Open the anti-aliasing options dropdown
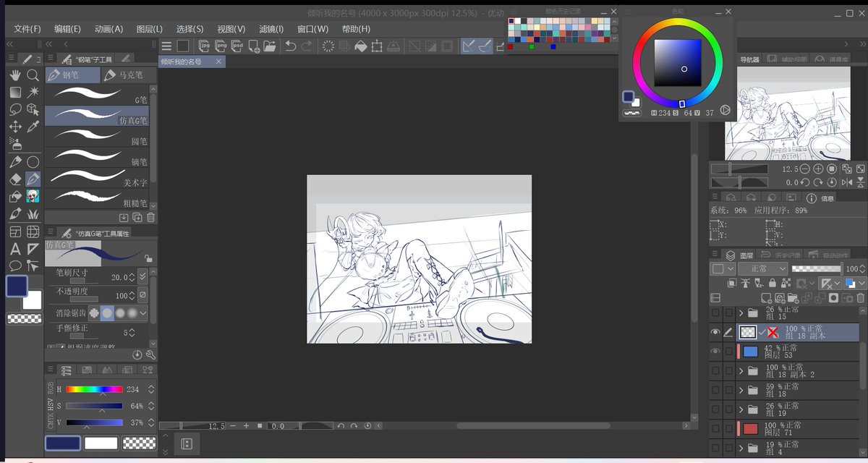Viewport: 868px width, 463px height. [x=143, y=313]
